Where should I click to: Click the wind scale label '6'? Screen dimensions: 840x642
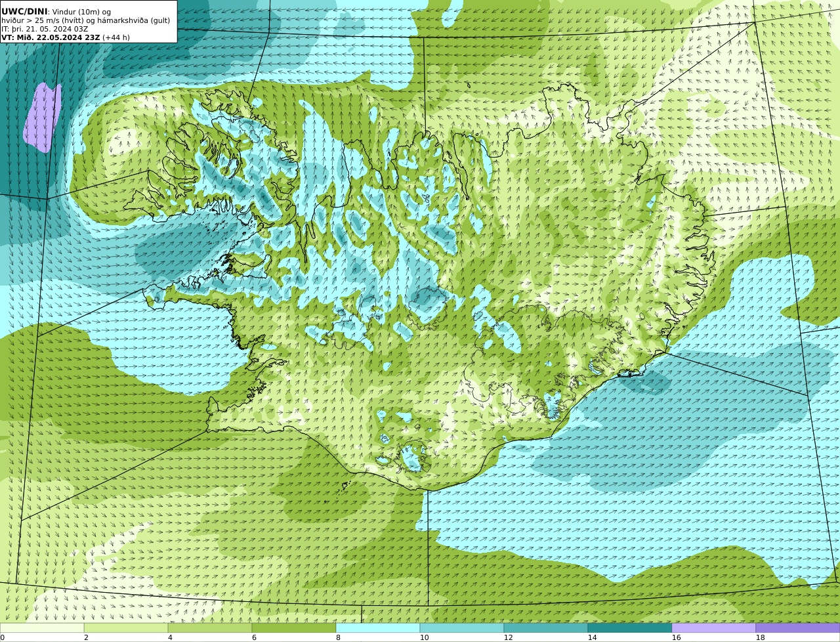pyautogui.click(x=254, y=637)
